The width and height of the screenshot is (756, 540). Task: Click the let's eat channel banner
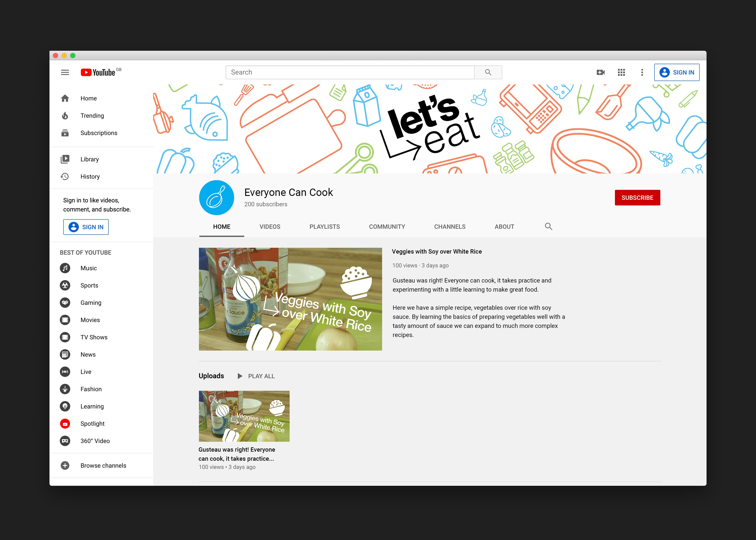pyautogui.click(x=430, y=129)
